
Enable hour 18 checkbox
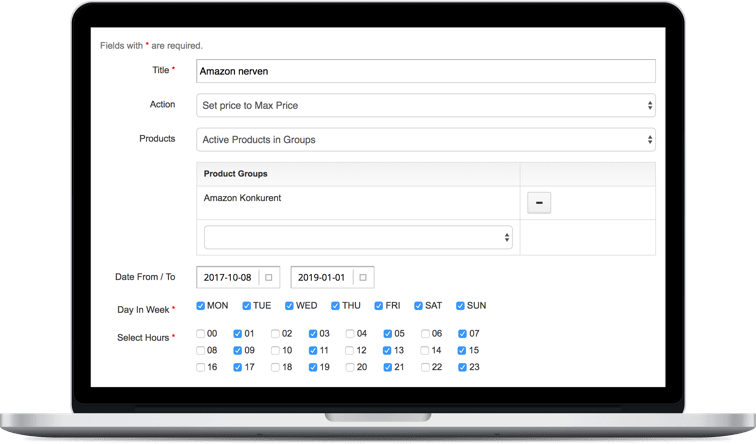pos(275,367)
